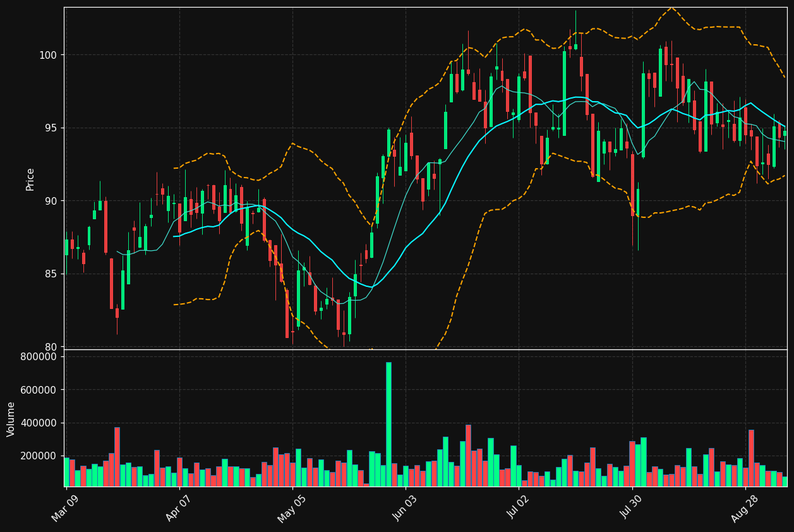The width and height of the screenshot is (794, 532).
Task: Click the 100 price axis label
Action: [x=47, y=55]
